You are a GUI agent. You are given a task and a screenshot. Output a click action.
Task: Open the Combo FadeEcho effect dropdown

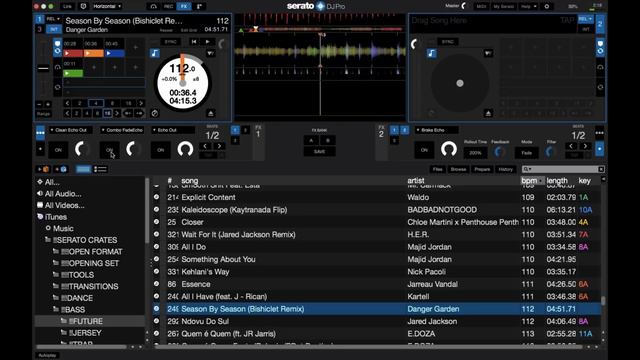click(x=122, y=130)
